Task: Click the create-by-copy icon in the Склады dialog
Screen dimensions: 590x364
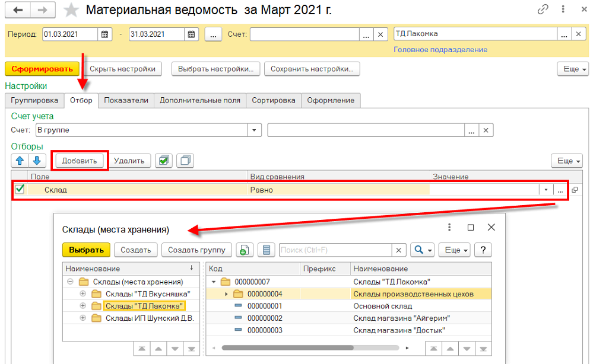Action: (243, 250)
